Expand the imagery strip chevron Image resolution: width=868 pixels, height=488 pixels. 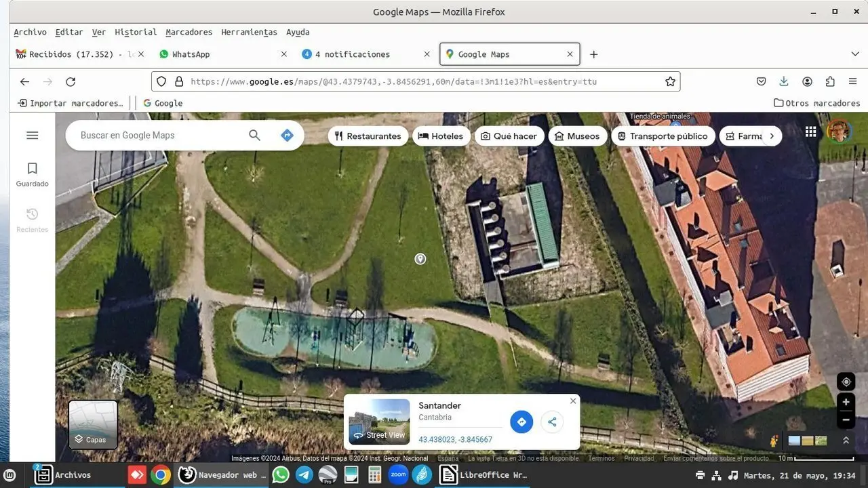tap(846, 441)
